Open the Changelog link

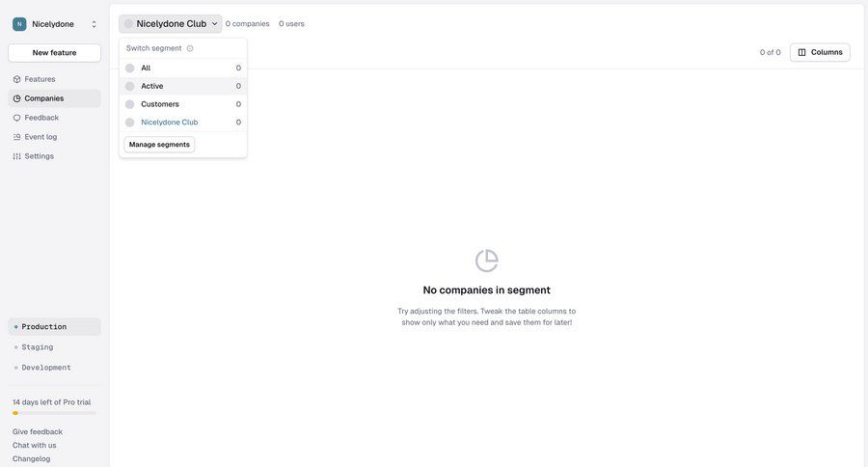[32, 458]
